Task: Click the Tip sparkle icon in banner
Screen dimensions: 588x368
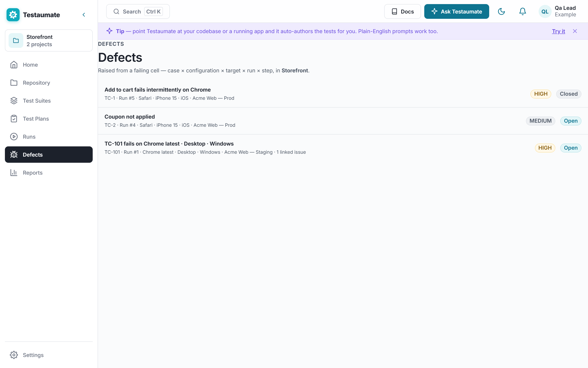Action: point(109,31)
